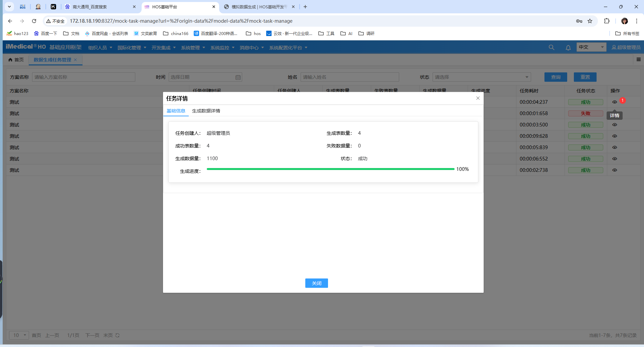Image resolution: width=644 pixels, height=347 pixels.
Task: Click the search magnifier icon in header
Action: [x=551, y=47]
